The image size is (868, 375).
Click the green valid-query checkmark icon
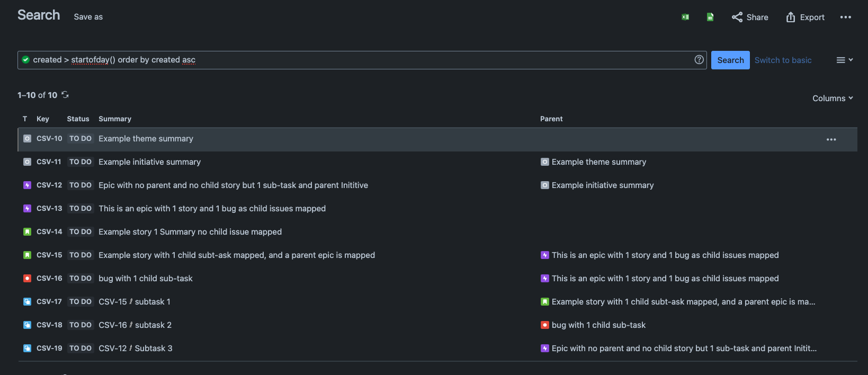coord(25,60)
